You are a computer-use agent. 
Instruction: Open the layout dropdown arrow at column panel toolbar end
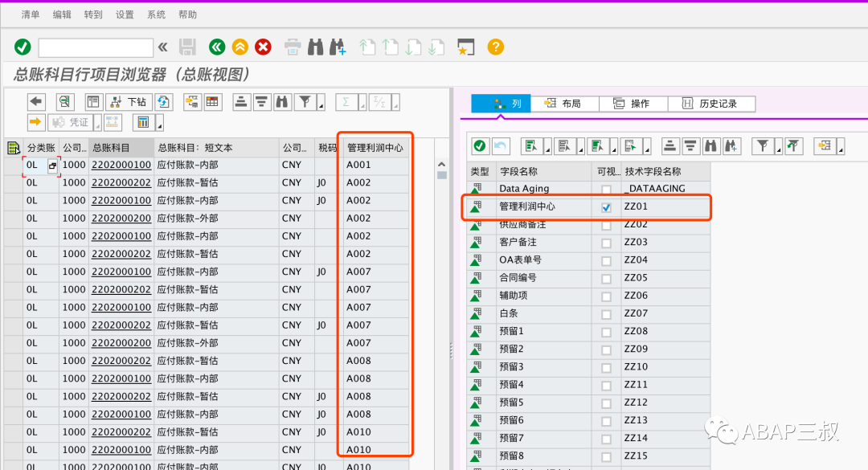pos(841,147)
